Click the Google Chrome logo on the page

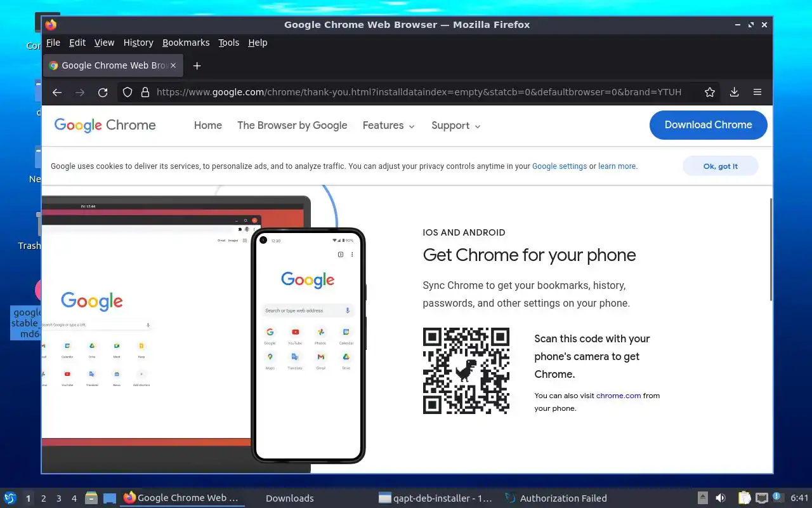click(x=105, y=125)
